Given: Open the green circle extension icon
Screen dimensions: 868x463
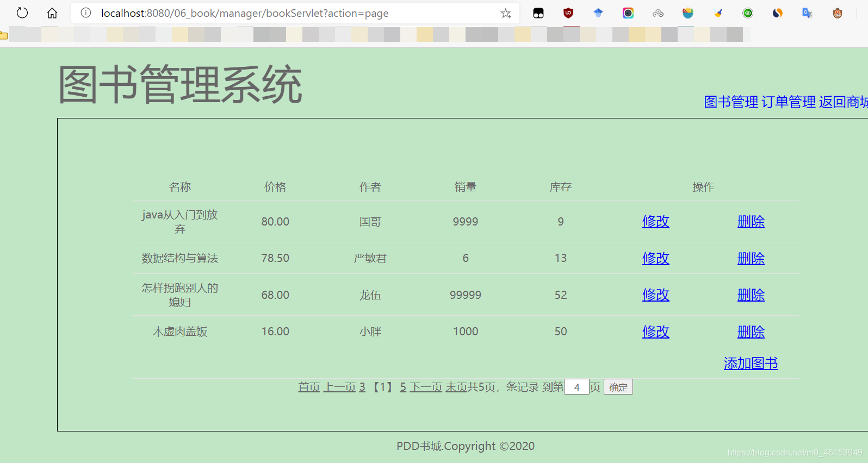Looking at the screenshot, I should coord(748,13).
